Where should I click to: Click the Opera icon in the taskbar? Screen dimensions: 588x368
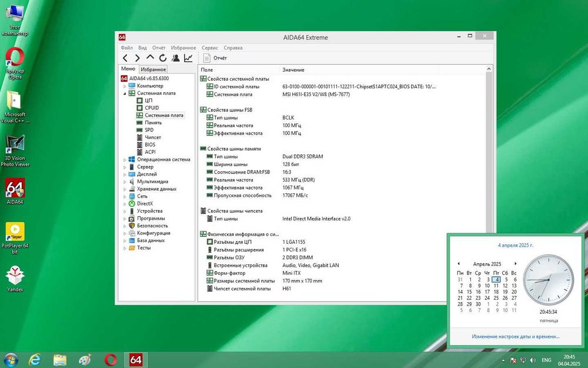(x=111, y=359)
